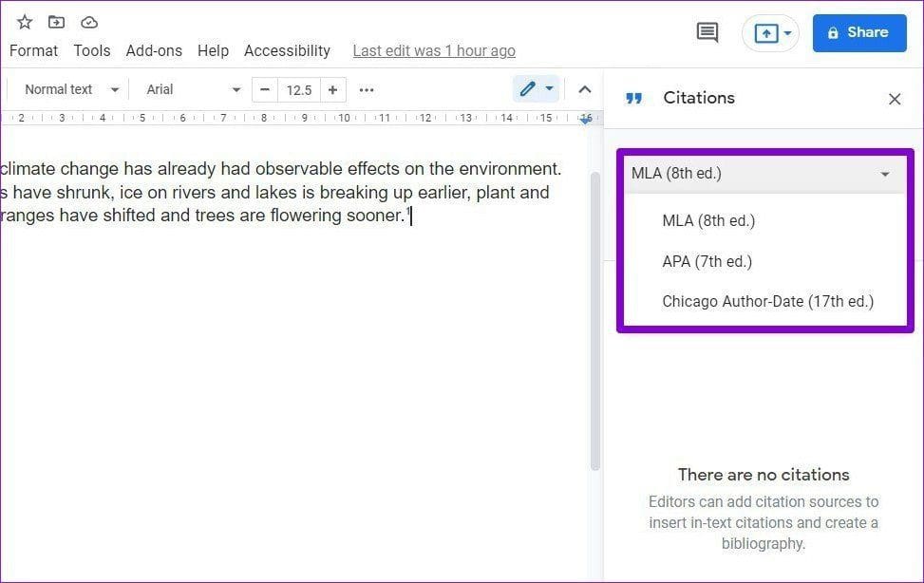The width and height of the screenshot is (924, 583).
Task: Move document using the folder icon
Action: pos(57,23)
